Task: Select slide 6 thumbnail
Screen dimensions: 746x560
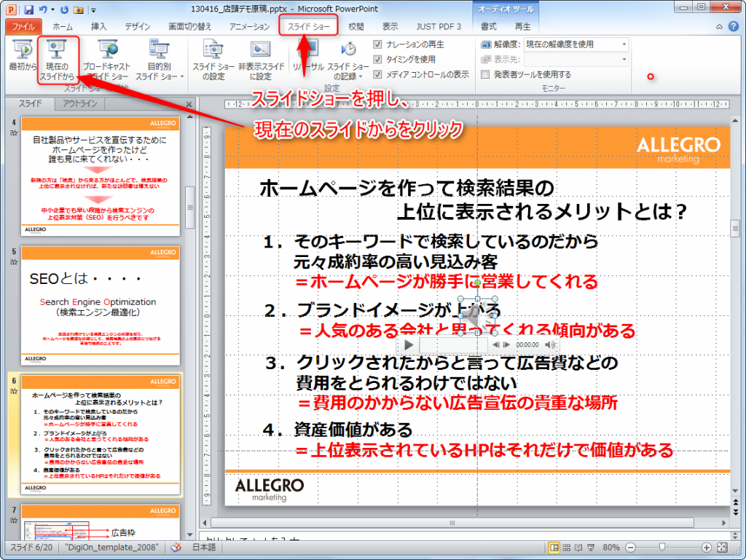Action: click(101, 435)
